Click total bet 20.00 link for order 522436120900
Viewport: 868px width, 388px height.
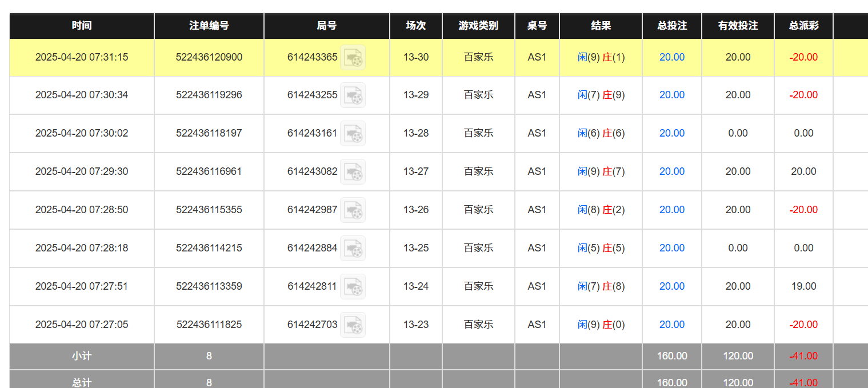coord(671,57)
